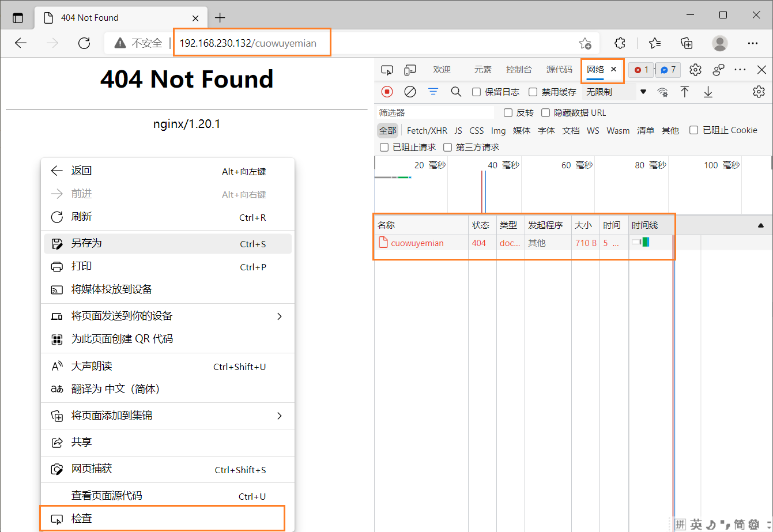773x532 pixels.
Task: Open the 7 issues badge
Action: tap(667, 70)
